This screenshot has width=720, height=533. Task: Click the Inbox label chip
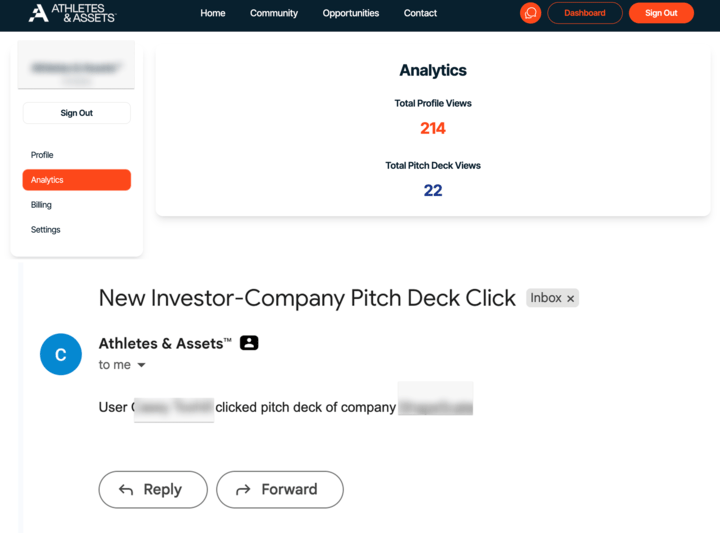coord(545,298)
